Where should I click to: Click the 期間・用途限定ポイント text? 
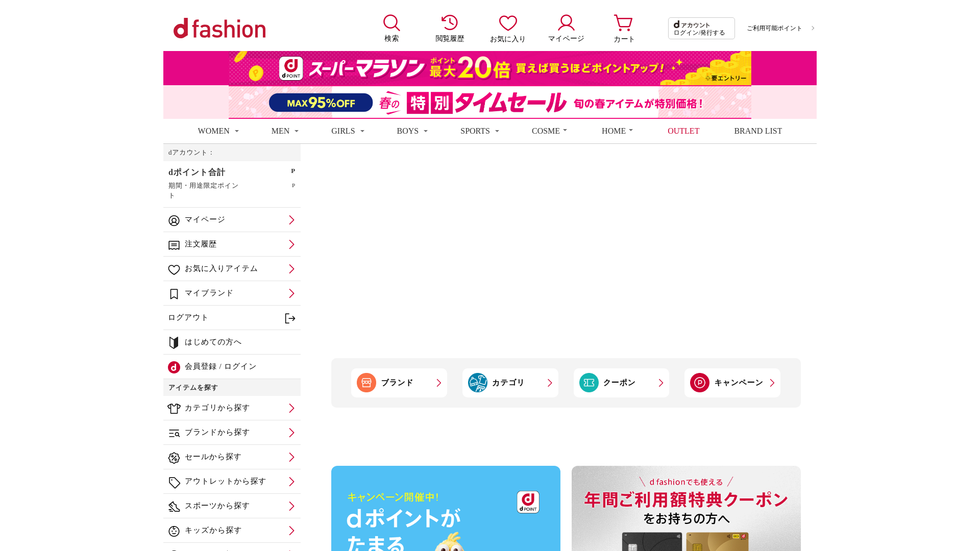(x=203, y=190)
